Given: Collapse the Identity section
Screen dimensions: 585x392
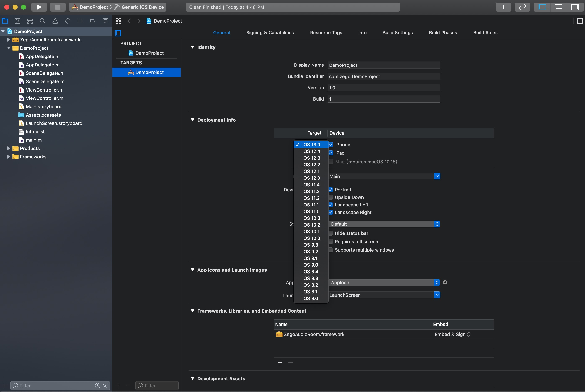Looking at the screenshot, I should click(192, 47).
